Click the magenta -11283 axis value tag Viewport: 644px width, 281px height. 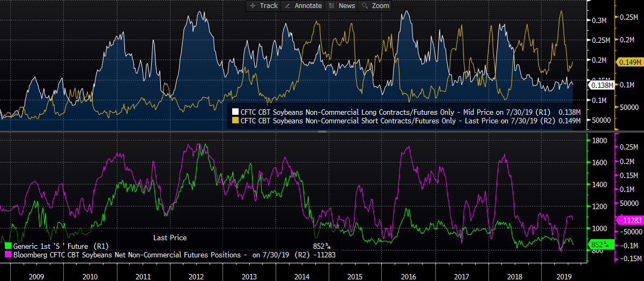(x=628, y=220)
